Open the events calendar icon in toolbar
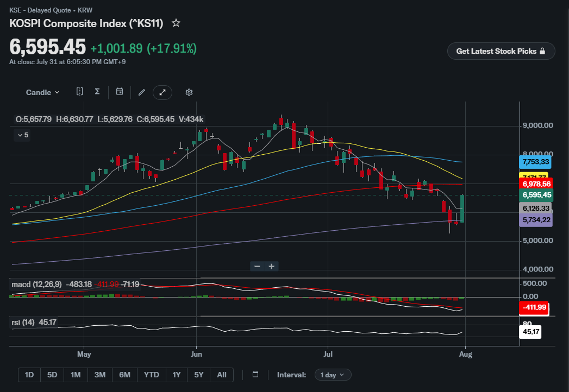The image size is (569, 392). 120,91
